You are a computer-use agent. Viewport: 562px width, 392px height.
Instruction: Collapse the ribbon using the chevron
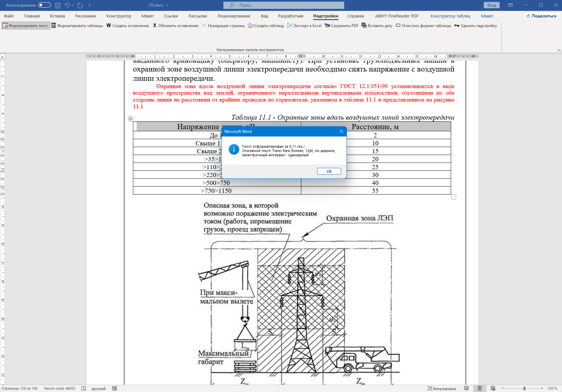559,50
